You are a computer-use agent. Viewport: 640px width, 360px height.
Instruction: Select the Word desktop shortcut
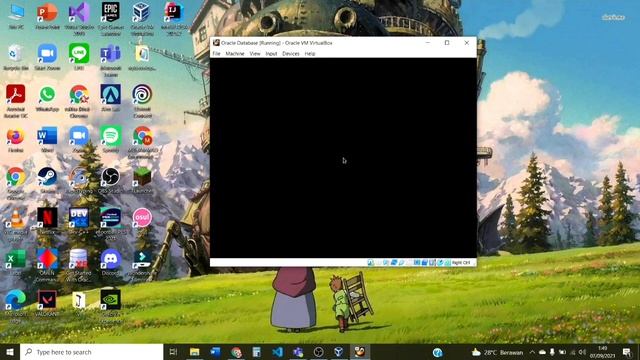tap(47, 140)
